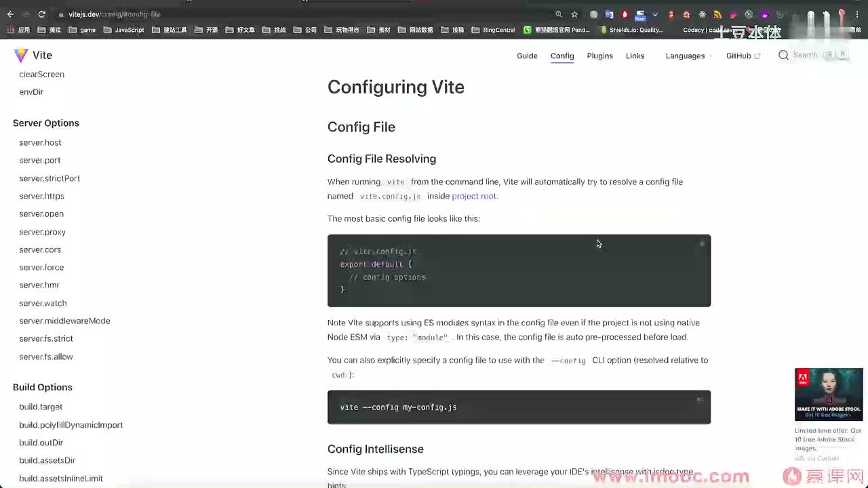The width and height of the screenshot is (868, 488).
Task: Open server.fs.strict sidebar entry
Action: (x=46, y=338)
